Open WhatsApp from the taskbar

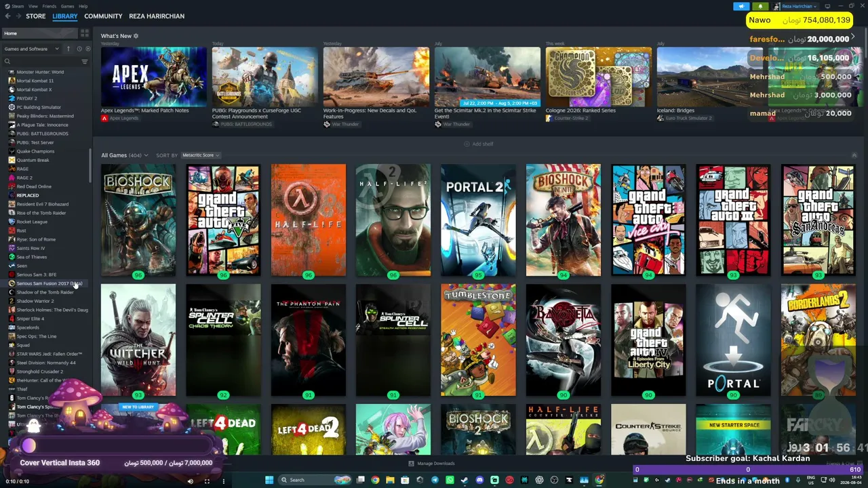[450, 481]
